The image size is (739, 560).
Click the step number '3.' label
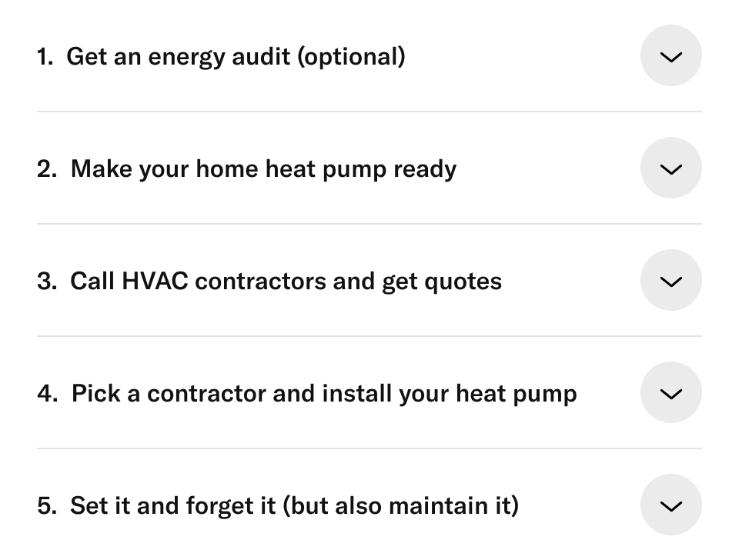(46, 281)
